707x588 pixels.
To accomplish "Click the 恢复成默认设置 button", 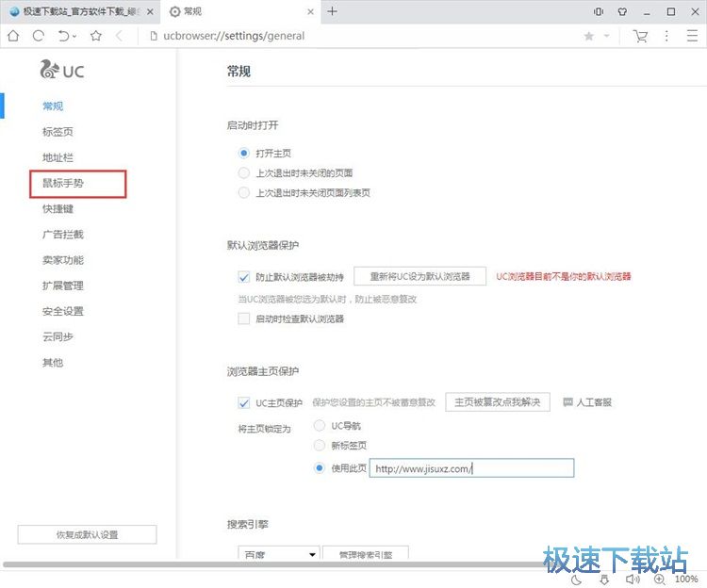I will (x=87, y=534).
